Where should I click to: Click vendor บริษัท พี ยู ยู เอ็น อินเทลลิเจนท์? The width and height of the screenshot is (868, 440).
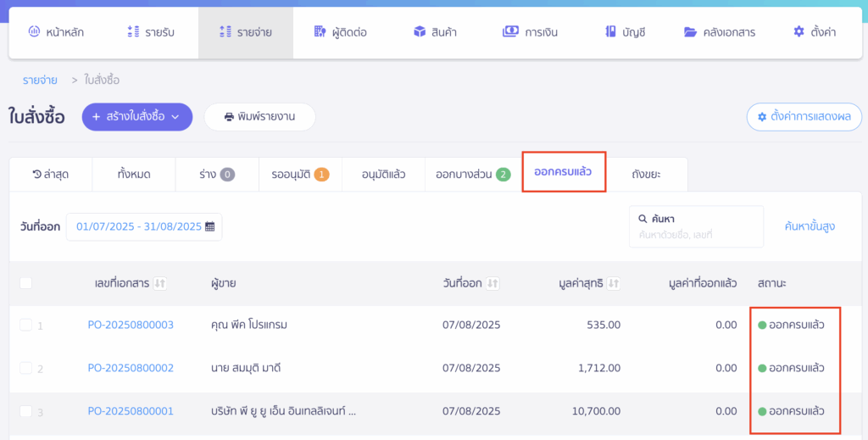(283, 411)
